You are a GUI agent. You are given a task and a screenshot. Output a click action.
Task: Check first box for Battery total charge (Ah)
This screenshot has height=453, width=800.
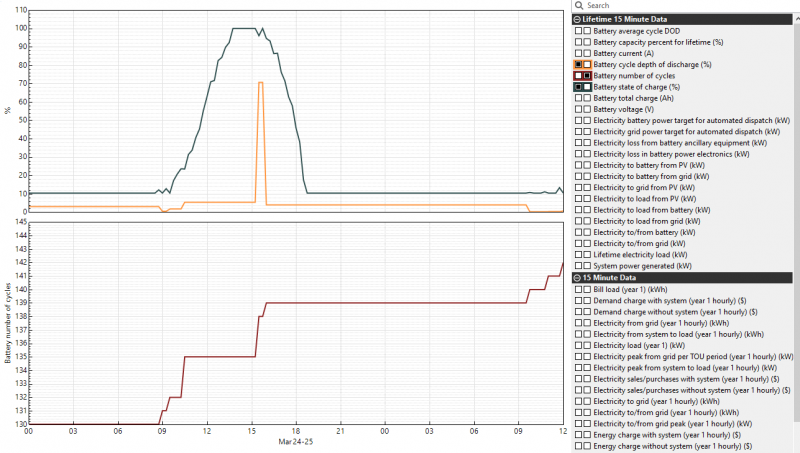579,99
